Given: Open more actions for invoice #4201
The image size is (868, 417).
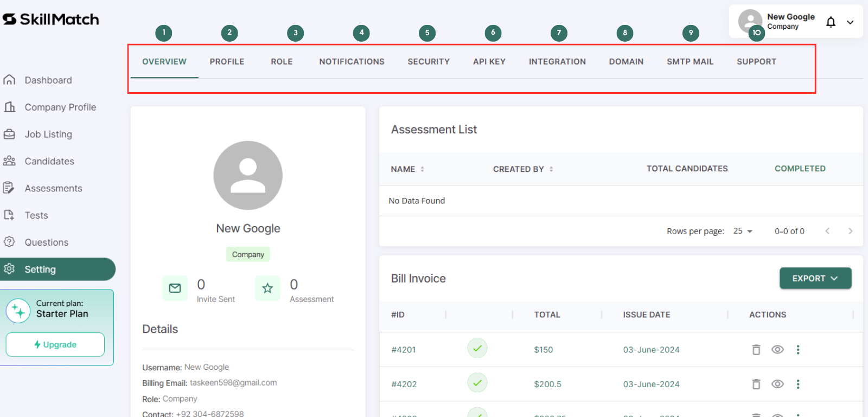Looking at the screenshot, I should click(798, 350).
